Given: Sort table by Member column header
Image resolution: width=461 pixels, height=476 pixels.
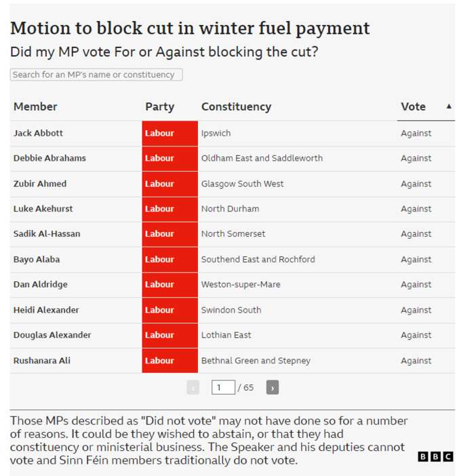Looking at the screenshot, I should (35, 106).
